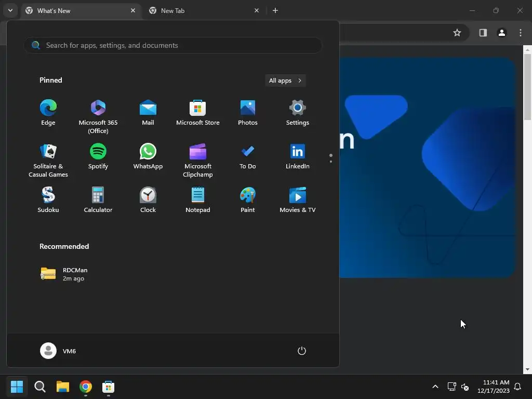Click the scrollbar down arrow in Chrome

pyautogui.click(x=527, y=369)
